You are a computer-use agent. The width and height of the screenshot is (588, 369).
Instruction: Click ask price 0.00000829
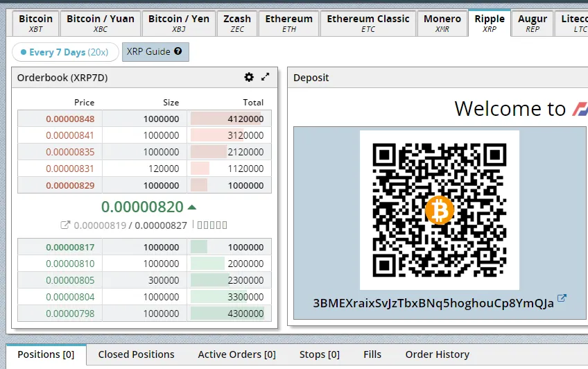coord(70,185)
